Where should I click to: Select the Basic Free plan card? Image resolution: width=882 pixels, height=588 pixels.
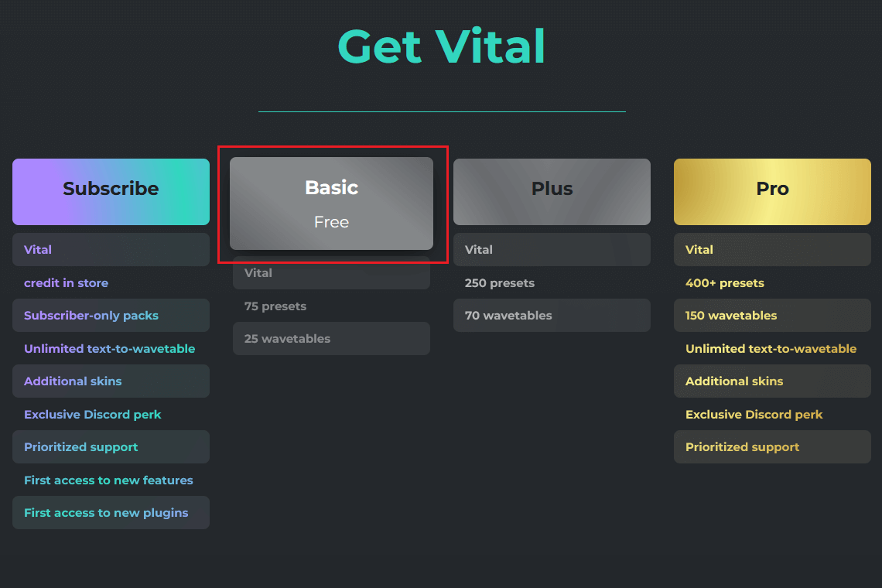point(331,203)
